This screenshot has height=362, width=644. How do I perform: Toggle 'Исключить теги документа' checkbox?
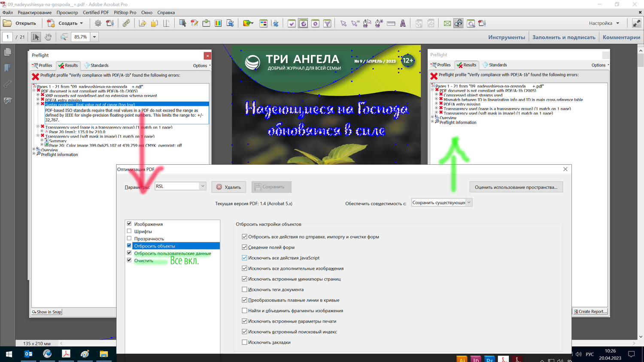coord(244,290)
